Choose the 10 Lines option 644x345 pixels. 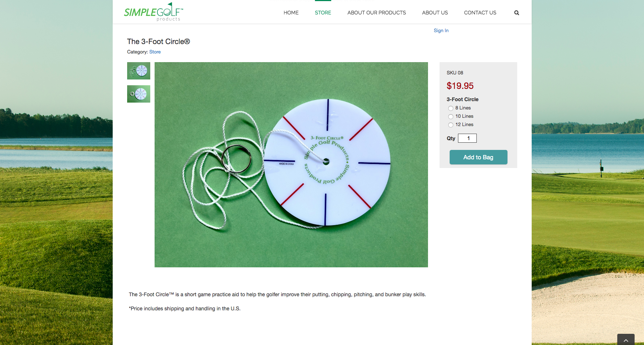coord(451,116)
